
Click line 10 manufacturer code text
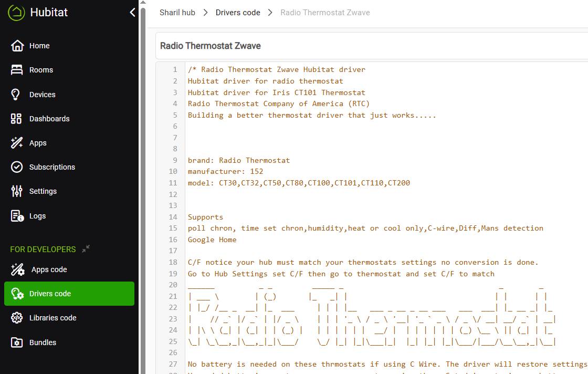225,171
